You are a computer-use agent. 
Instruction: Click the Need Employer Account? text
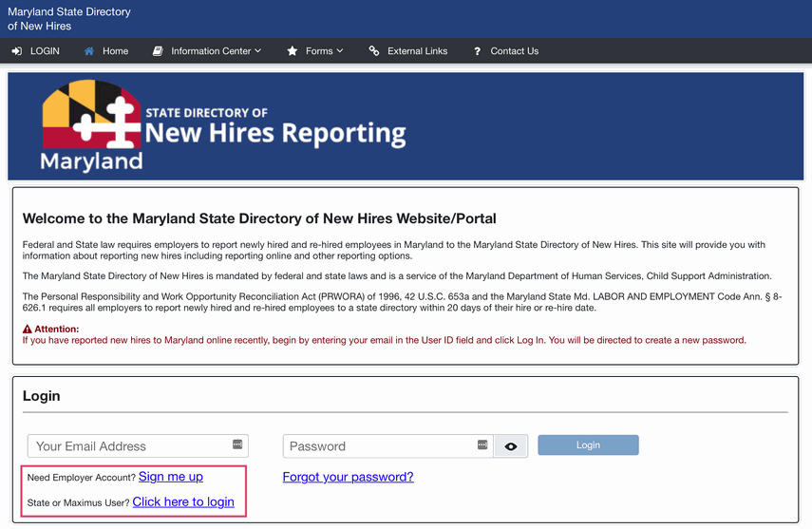tap(82, 478)
